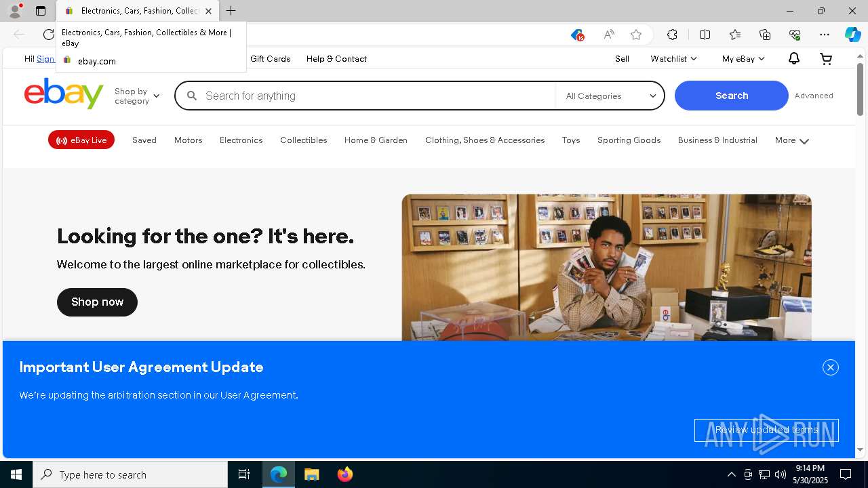Screen dimensions: 868x488
Task: Open the shopping cart icon
Action: tap(826, 59)
